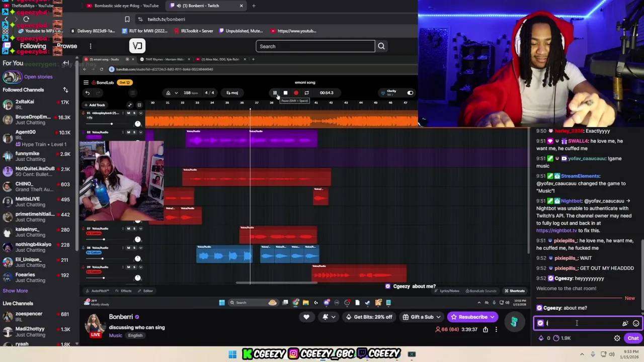
Task: Stop playback in BandLab transport
Action: click(285, 93)
